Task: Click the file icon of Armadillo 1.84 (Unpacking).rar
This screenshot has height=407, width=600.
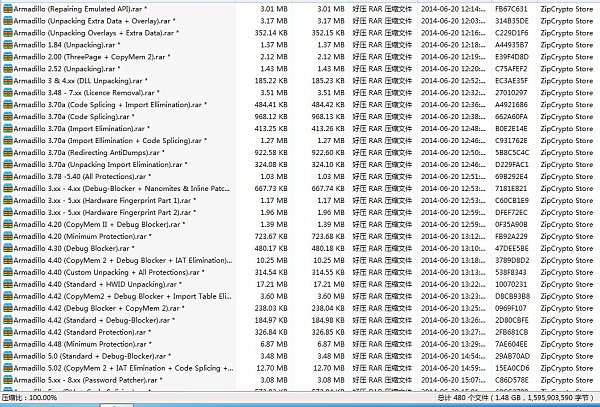Action: pos(8,45)
